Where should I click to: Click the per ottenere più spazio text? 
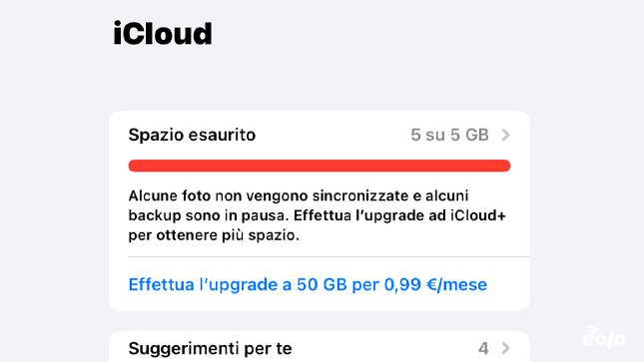pos(214,235)
